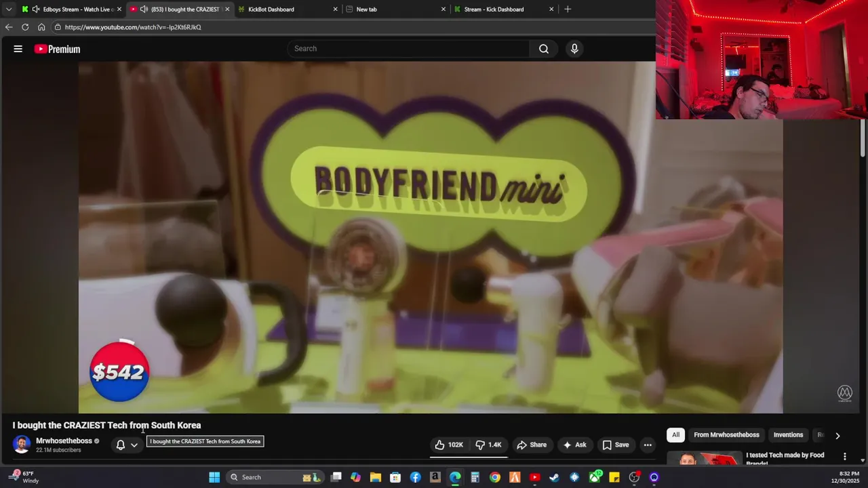Go to the browser home page
Screen dimensions: 868x488
(41, 27)
